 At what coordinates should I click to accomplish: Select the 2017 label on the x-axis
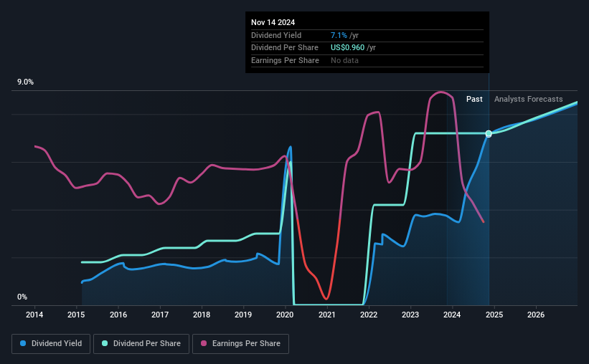pos(160,315)
